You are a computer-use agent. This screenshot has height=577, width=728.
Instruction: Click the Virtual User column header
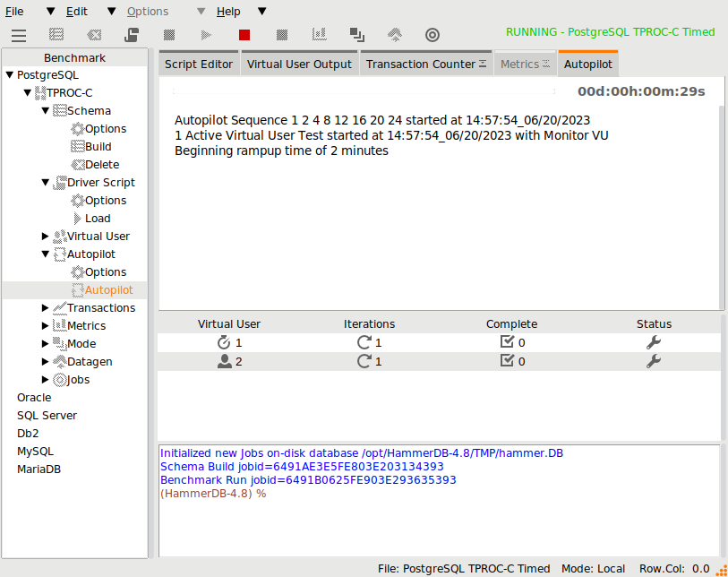(229, 323)
